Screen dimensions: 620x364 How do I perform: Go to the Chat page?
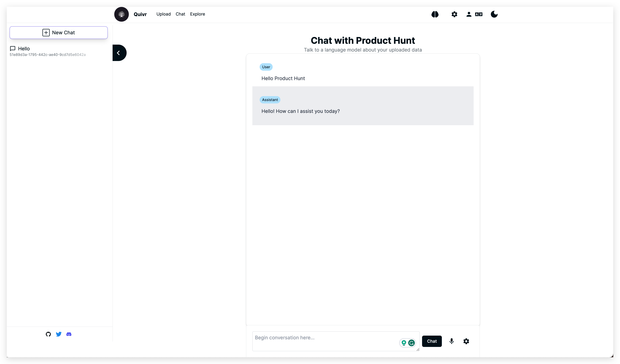180,14
